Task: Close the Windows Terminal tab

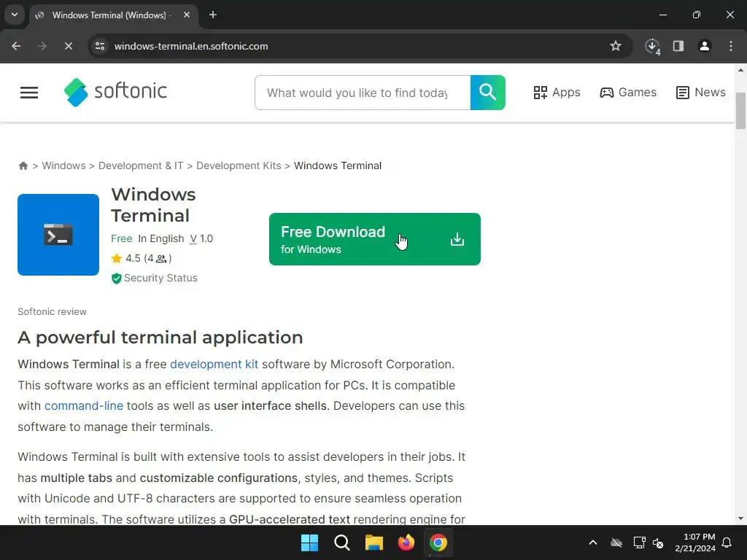Action: pos(187,15)
